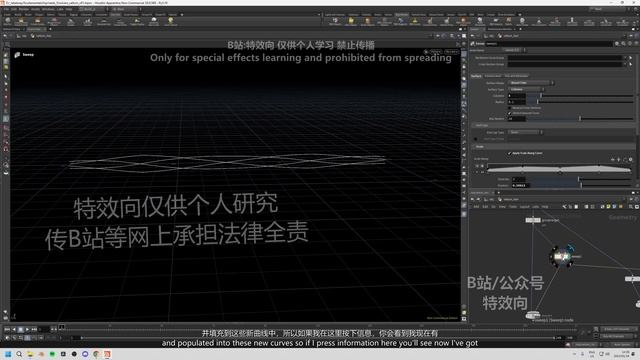Toggle Reverse Cross Sections checkbox
The height and width of the screenshot is (360, 640).
click(510, 108)
